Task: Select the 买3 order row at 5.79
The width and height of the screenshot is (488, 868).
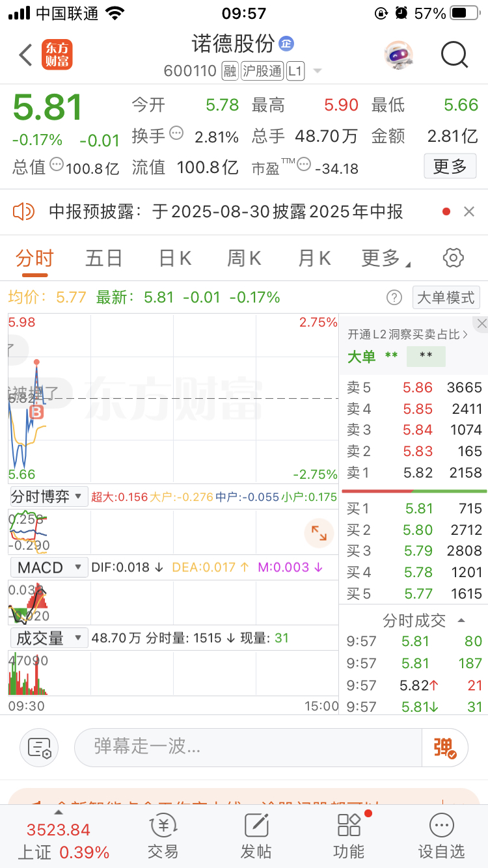Action: pos(414,551)
